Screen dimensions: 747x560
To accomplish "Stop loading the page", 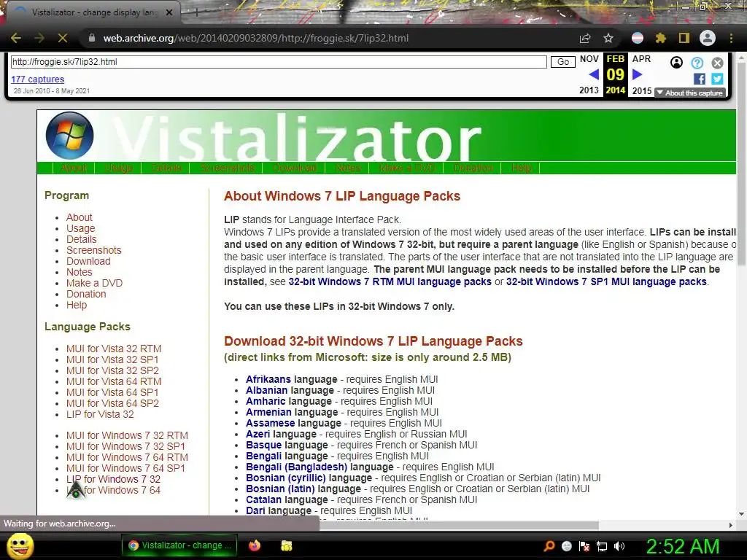I will click(x=63, y=38).
